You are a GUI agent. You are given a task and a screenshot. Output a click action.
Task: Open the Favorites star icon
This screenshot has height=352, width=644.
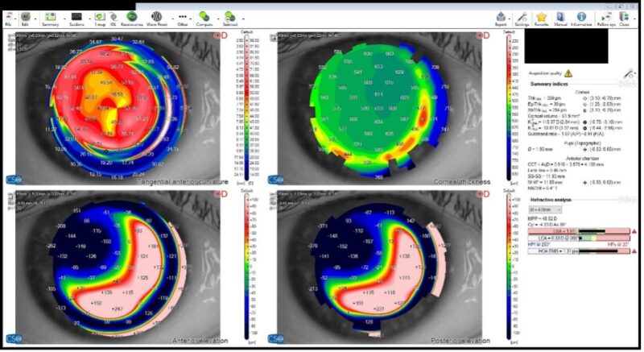click(x=541, y=19)
